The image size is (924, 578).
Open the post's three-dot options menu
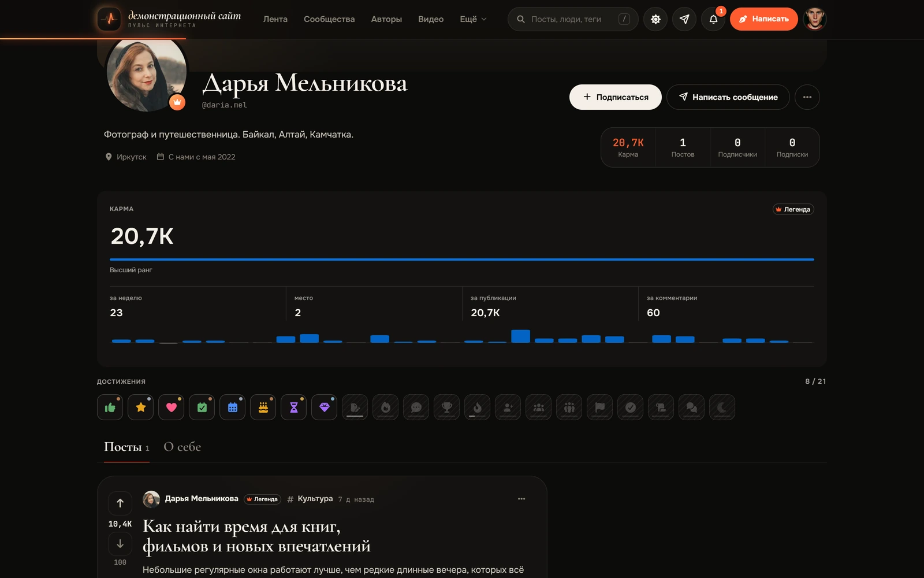point(521,499)
